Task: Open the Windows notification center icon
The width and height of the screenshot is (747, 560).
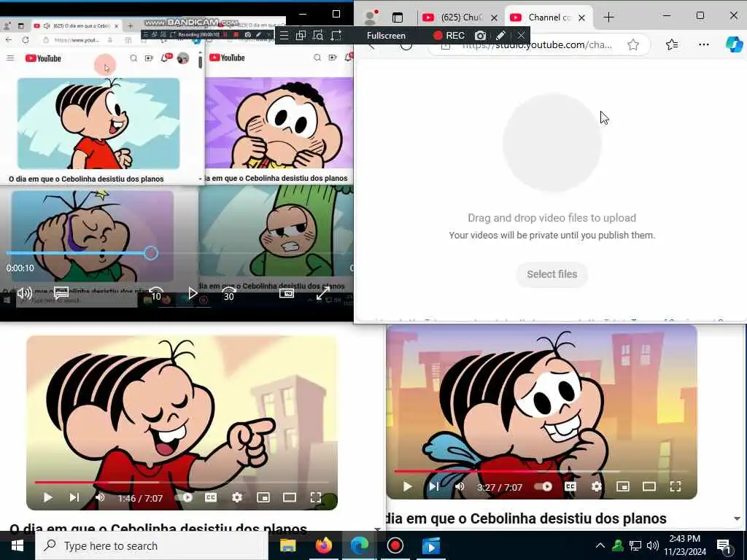Action: pos(724,546)
